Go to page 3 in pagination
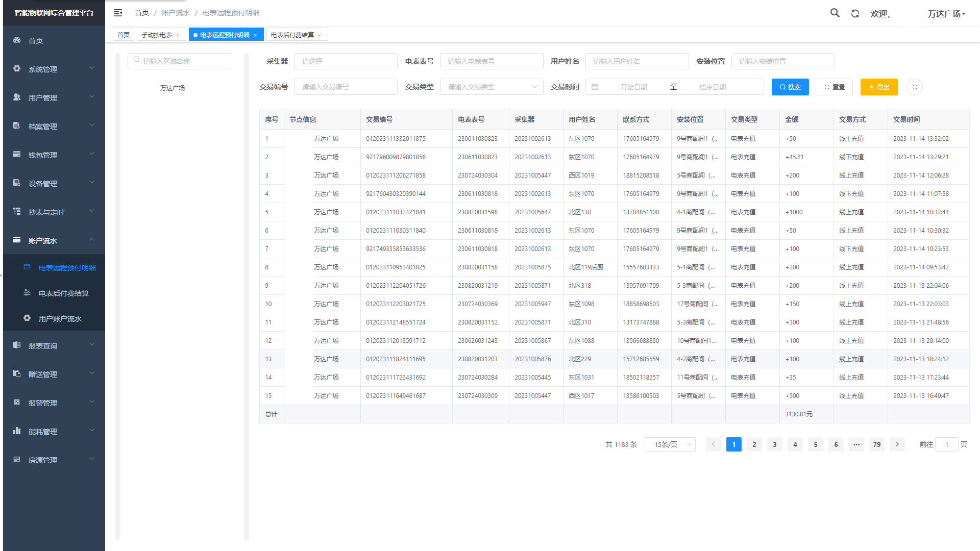Screen dimensions: 980x551 tap(774, 444)
